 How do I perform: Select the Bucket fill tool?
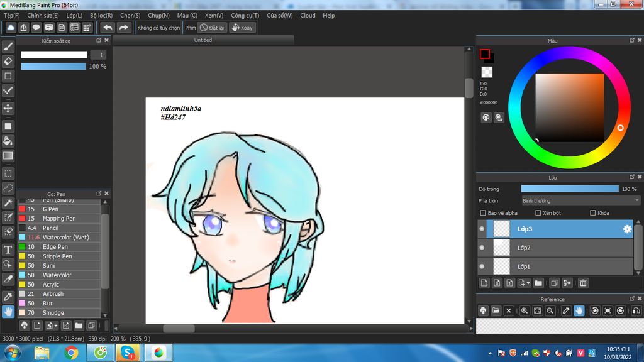(8, 141)
